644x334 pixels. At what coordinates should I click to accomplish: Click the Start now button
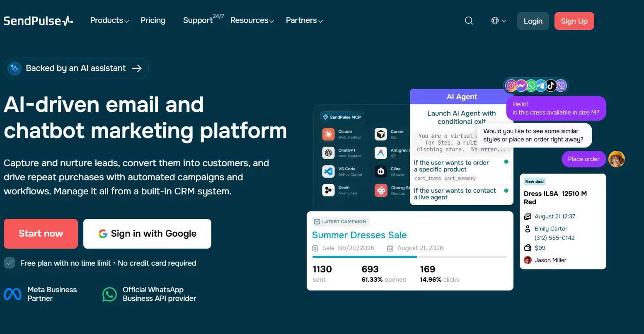[x=41, y=234]
